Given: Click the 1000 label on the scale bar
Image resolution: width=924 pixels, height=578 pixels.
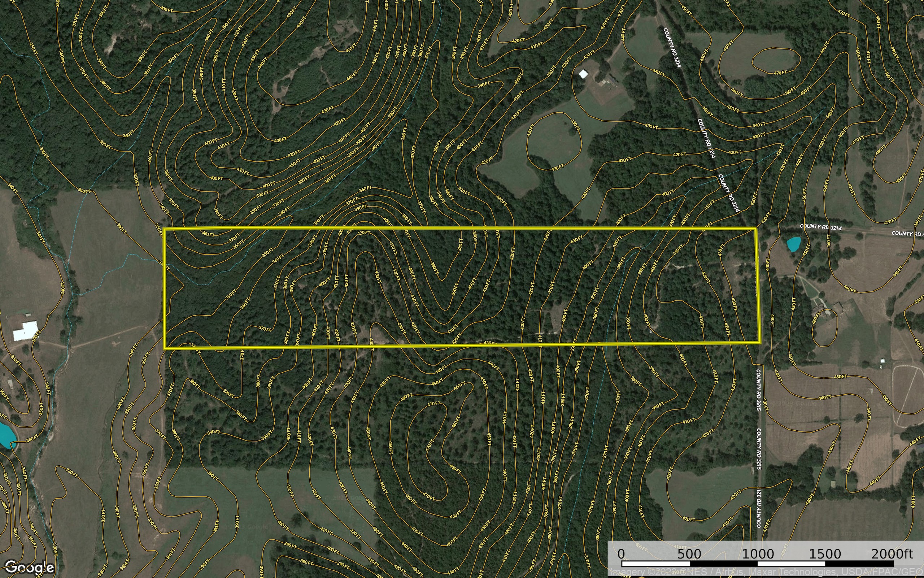Looking at the screenshot, I should point(758,554).
